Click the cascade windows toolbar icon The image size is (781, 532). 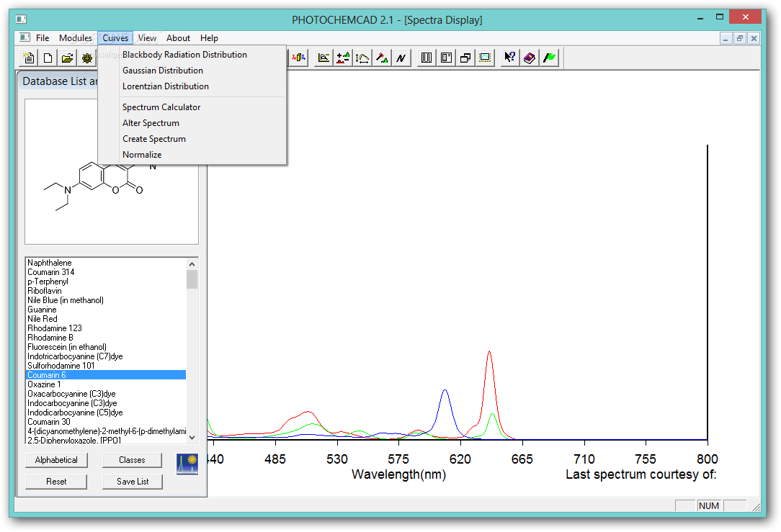[x=465, y=58]
